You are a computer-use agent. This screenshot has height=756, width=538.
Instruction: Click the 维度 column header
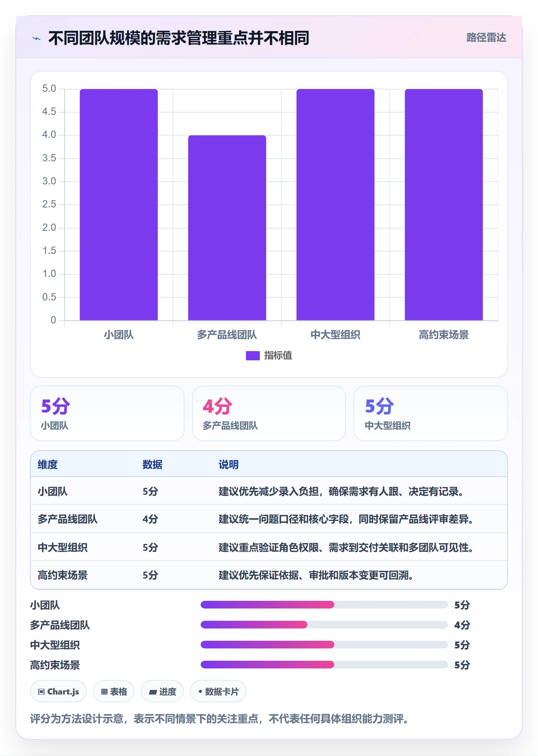(x=48, y=464)
